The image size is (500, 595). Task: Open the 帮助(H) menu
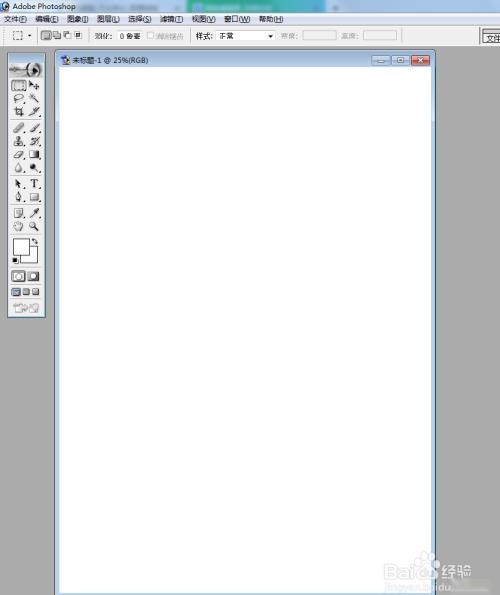[271, 19]
